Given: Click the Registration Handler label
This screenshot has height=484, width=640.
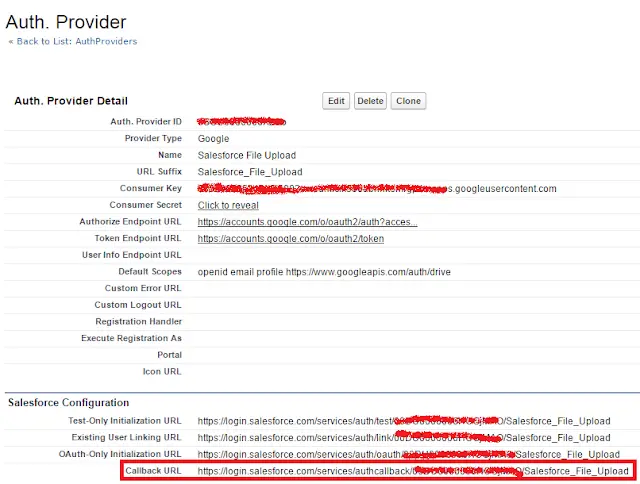Looking at the screenshot, I should [x=138, y=322].
